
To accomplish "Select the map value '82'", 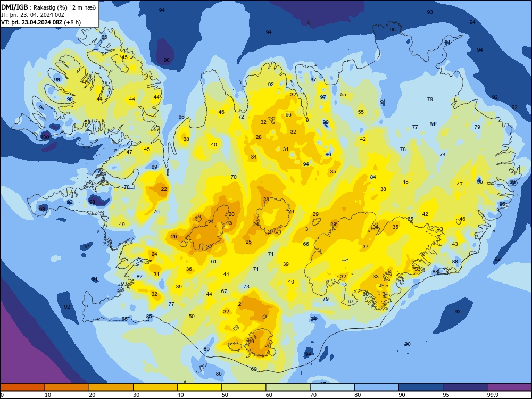I will (x=139, y=277).
